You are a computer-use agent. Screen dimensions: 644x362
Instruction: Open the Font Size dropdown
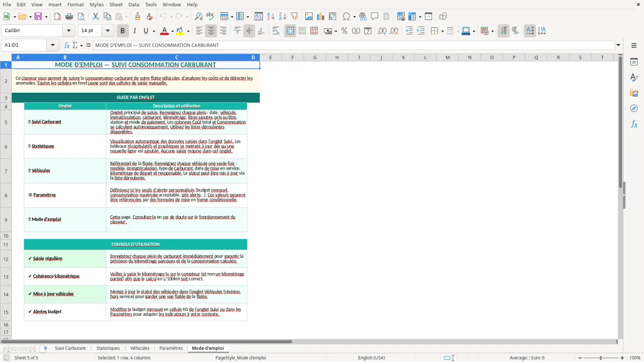[108, 31]
